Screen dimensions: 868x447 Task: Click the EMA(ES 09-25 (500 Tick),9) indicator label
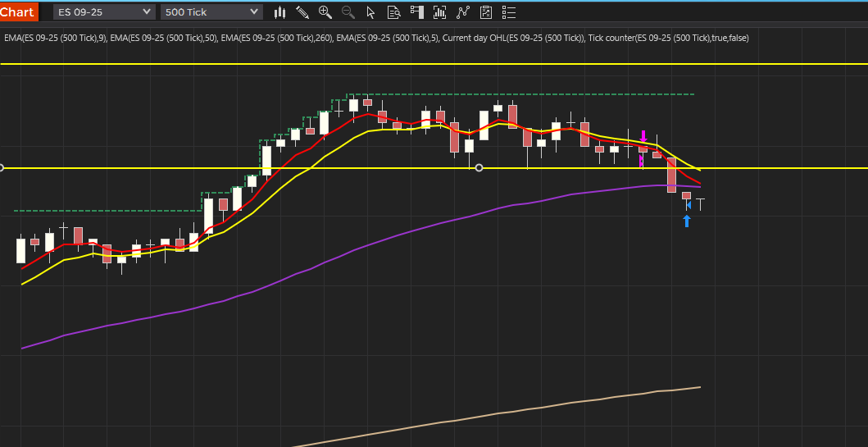pos(56,38)
